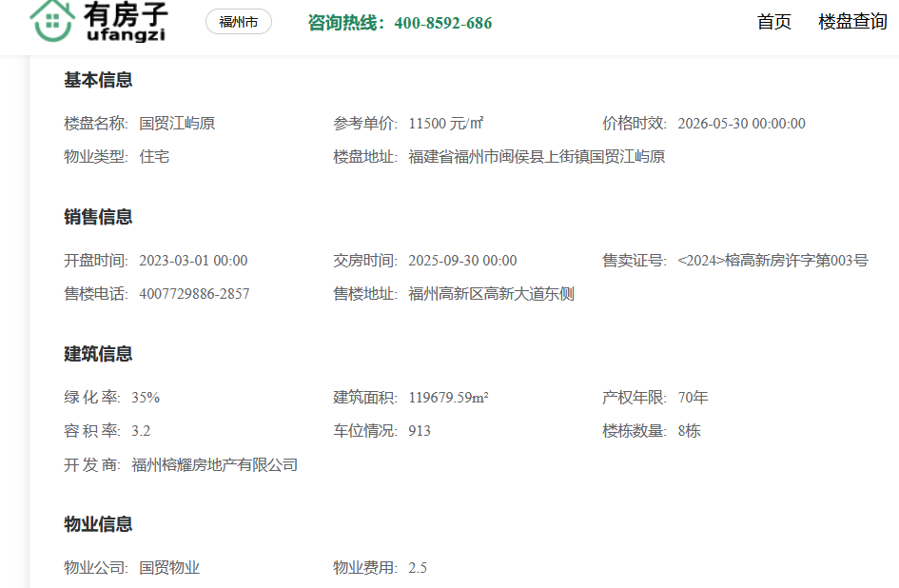Screen dimensions: 899x588
Task: Click the ufangzi logo text
Action: (127, 34)
